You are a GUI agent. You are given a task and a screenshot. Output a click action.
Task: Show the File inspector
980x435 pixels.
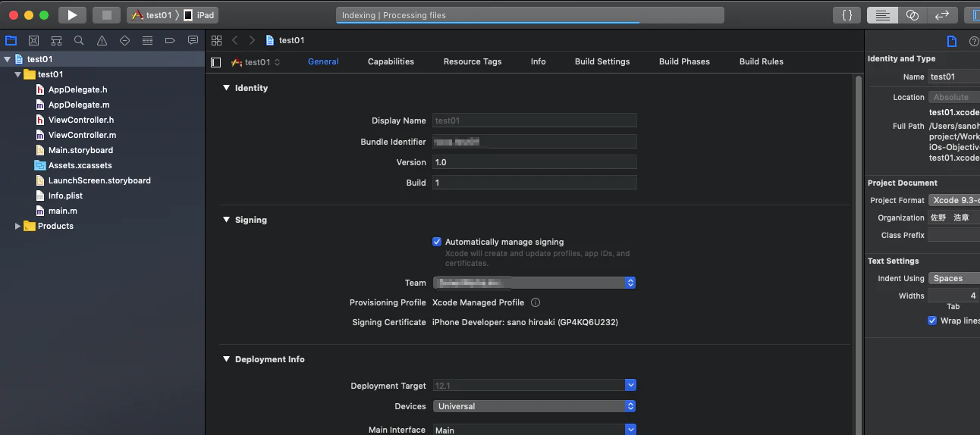click(952, 41)
